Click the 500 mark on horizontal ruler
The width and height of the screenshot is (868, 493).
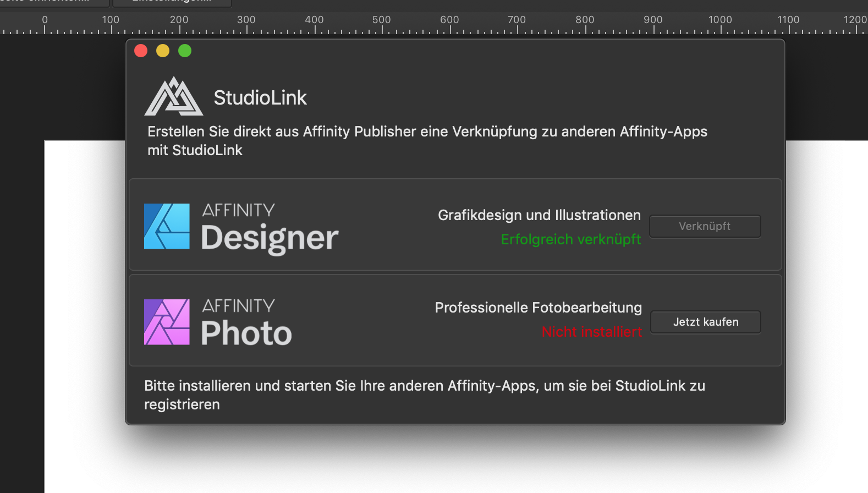(382, 20)
